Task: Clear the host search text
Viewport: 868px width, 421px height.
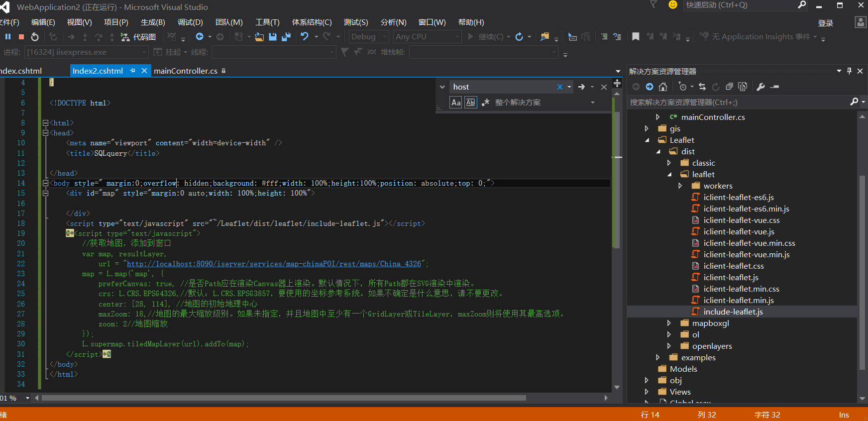Action: (x=560, y=87)
